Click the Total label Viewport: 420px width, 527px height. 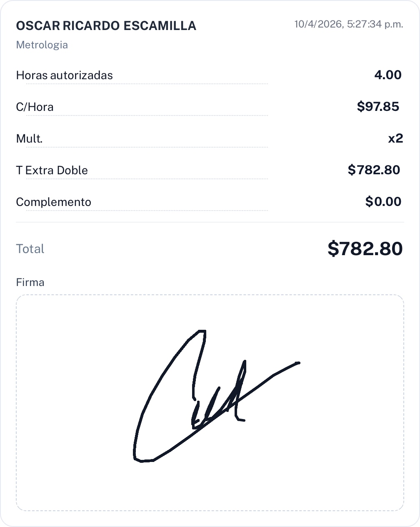pyautogui.click(x=30, y=249)
